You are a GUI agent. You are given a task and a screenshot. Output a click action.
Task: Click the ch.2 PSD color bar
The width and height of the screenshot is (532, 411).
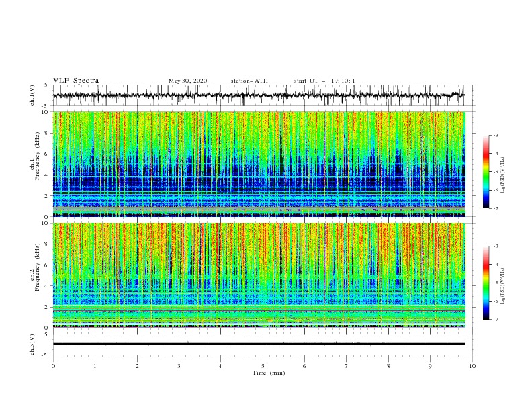[x=486, y=283]
